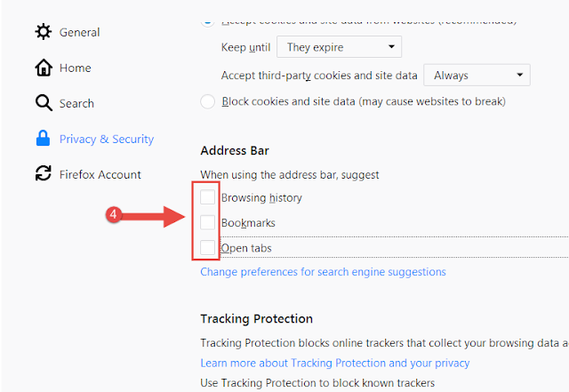Screen dimensions: 569x392
Task: Select the Search label in sidebar
Action: pos(76,103)
